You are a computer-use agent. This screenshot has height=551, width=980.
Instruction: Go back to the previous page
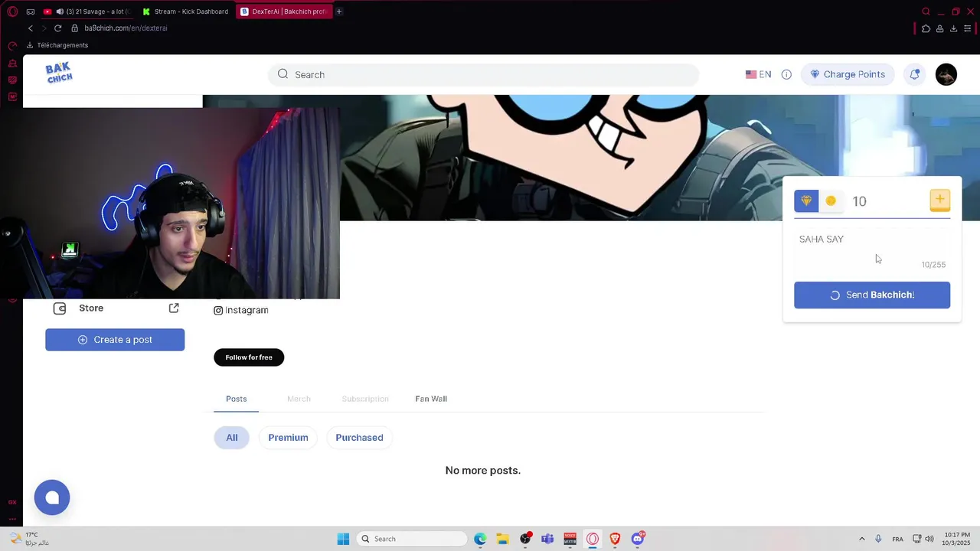tap(31, 28)
